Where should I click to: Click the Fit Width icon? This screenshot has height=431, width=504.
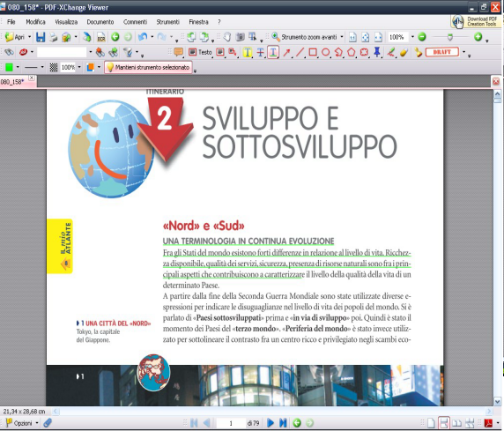coord(378,37)
